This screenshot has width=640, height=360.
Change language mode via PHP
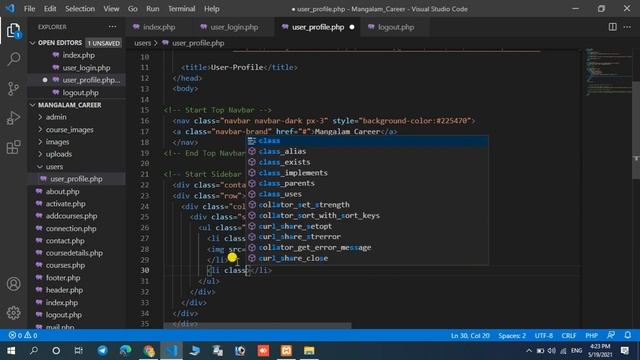tap(591, 336)
